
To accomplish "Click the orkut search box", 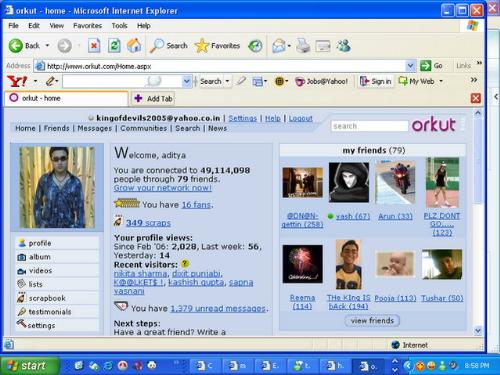I will pos(369,126).
